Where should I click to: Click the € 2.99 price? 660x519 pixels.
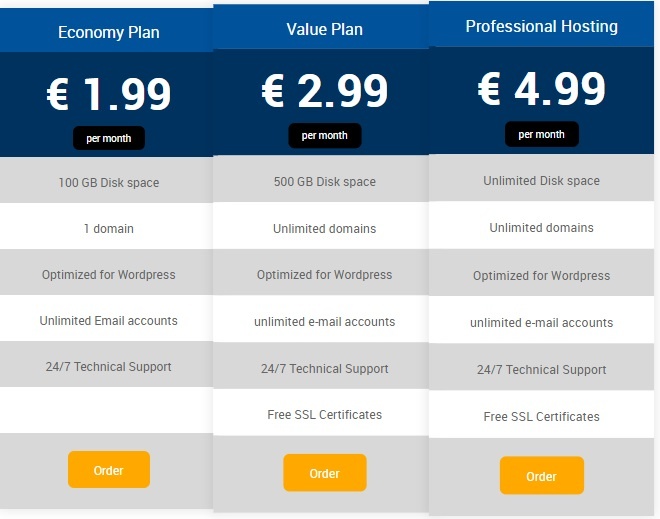coord(325,90)
